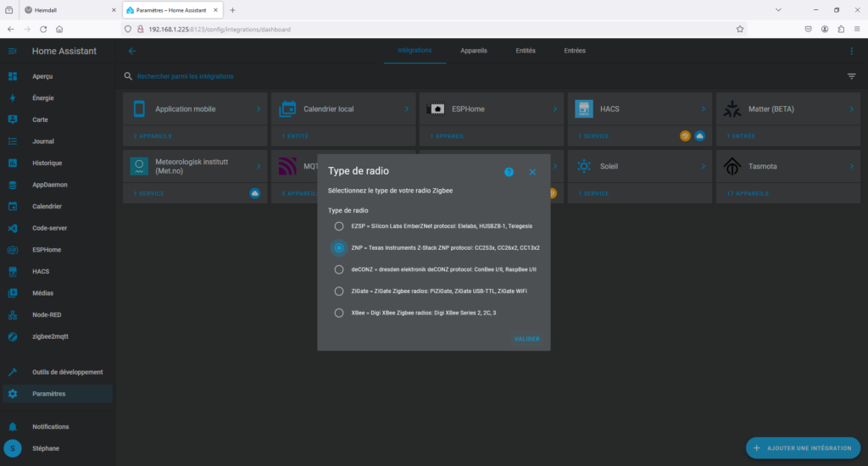Click the help icon in radio dialog
868x466 pixels.
coord(509,172)
